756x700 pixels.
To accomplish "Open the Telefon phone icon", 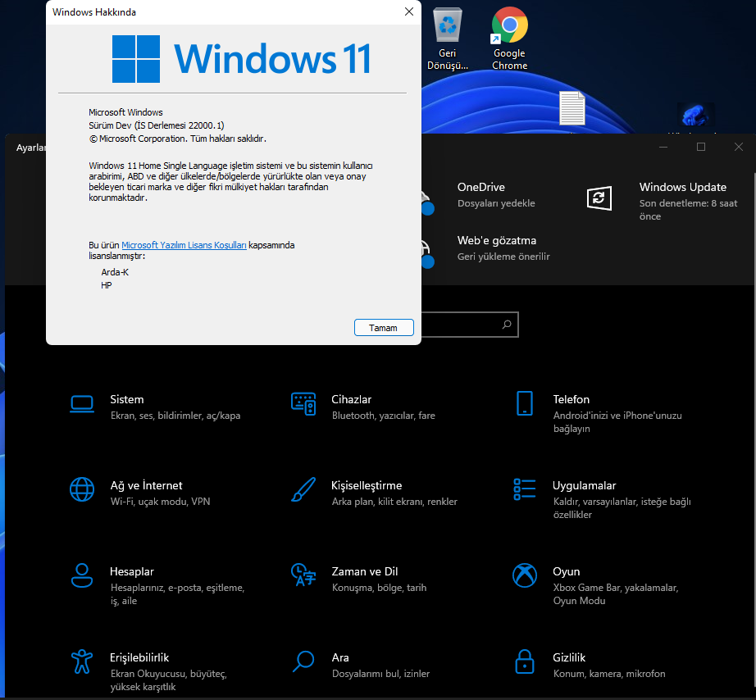I will pyautogui.click(x=525, y=403).
